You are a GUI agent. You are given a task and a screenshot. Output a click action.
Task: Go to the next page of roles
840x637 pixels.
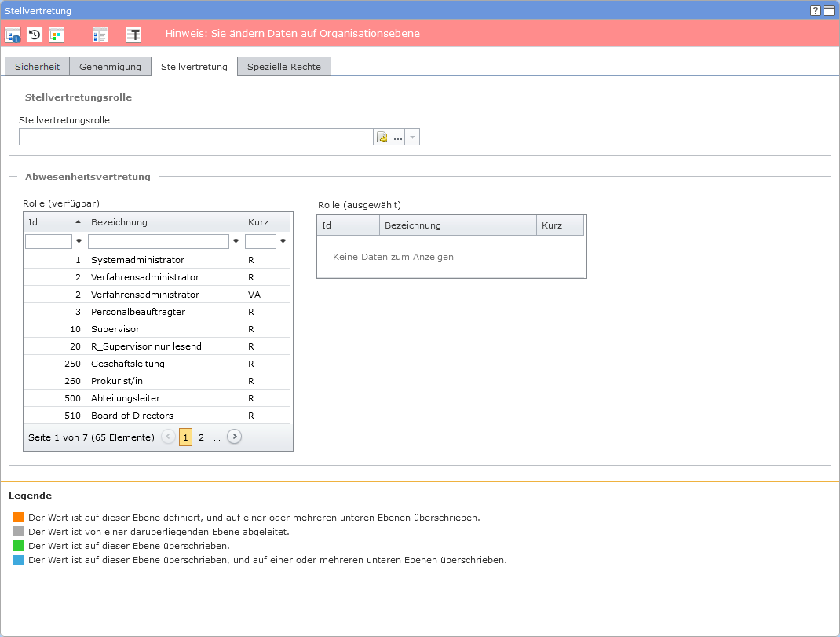pyautogui.click(x=234, y=437)
